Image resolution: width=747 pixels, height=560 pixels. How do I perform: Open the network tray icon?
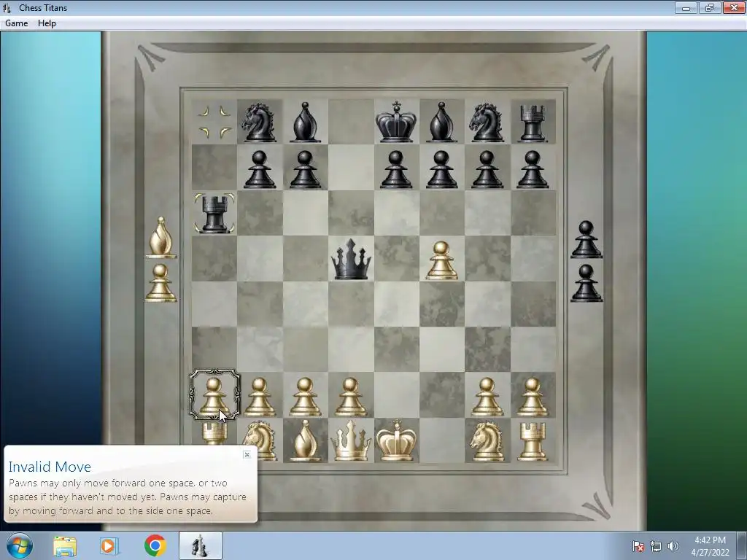[x=656, y=546]
